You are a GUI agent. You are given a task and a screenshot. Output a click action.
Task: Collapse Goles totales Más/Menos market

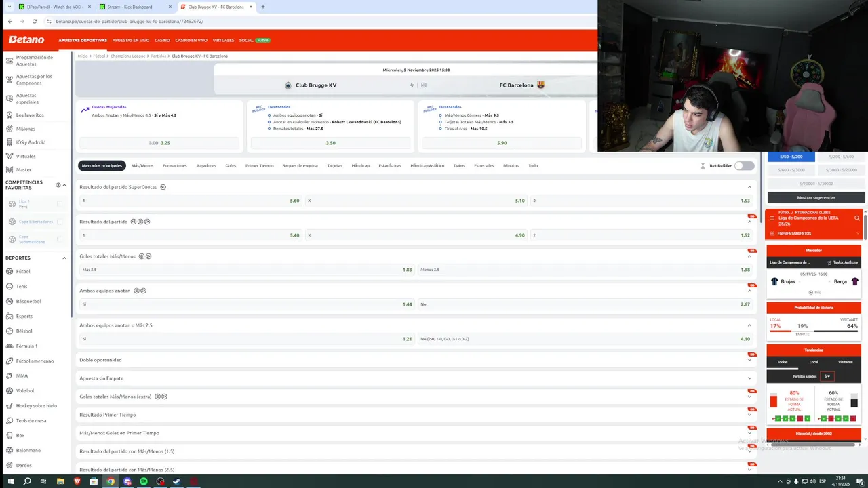749,256
